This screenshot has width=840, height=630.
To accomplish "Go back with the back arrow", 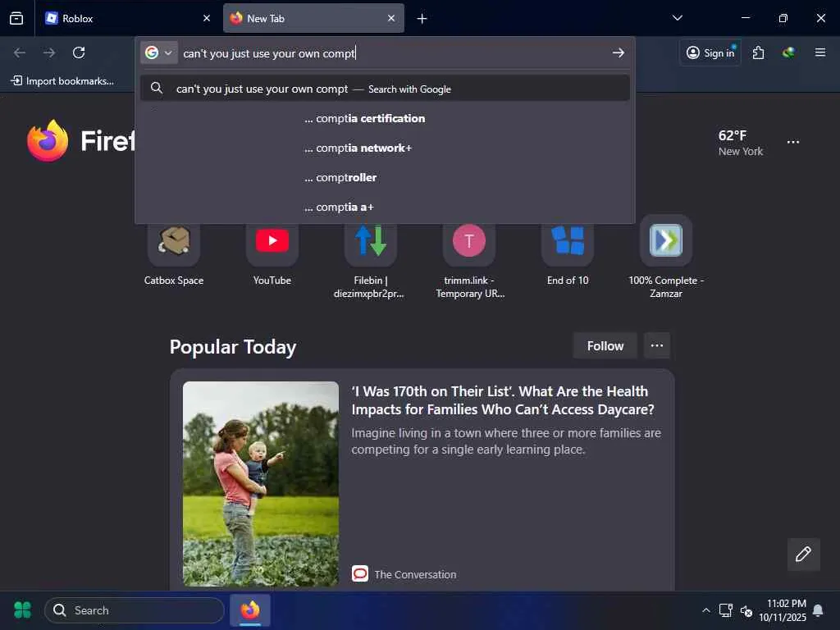I will coord(20,52).
